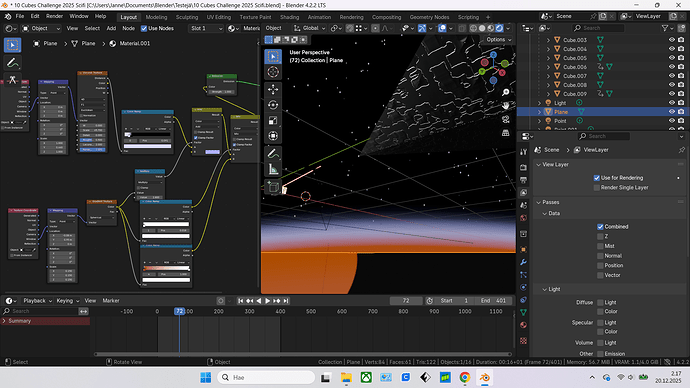The width and height of the screenshot is (690, 388).
Task: Collapse the Passes panel
Action: 539,202
